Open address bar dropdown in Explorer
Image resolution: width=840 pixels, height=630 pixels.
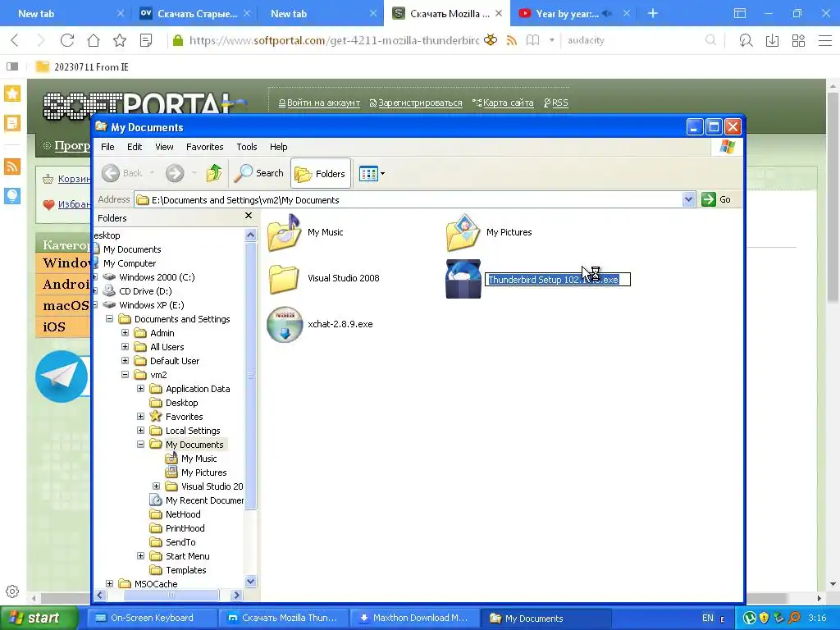tap(688, 200)
